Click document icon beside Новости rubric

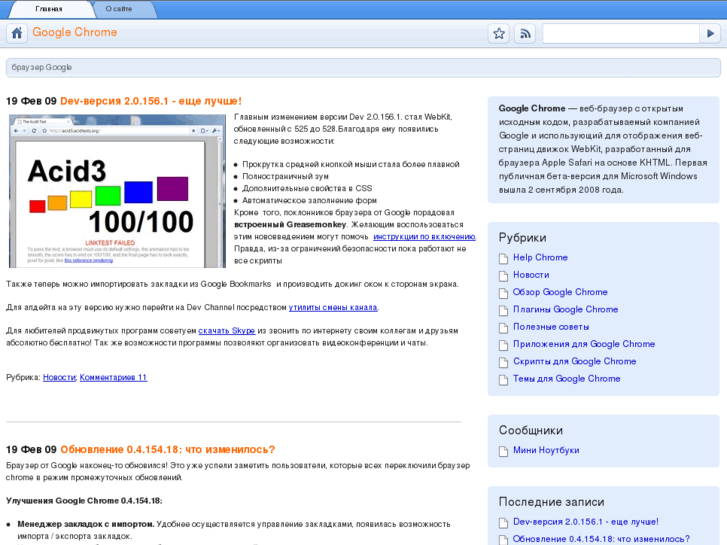(504, 276)
